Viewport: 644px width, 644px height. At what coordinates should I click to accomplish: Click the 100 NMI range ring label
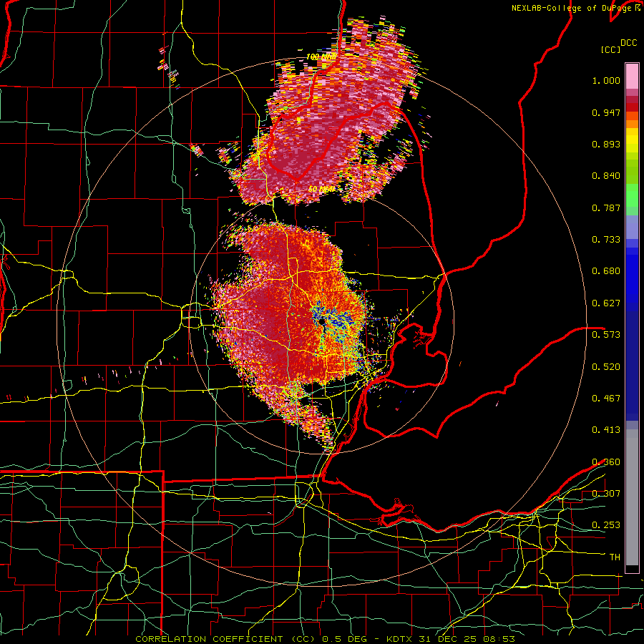[x=321, y=57]
